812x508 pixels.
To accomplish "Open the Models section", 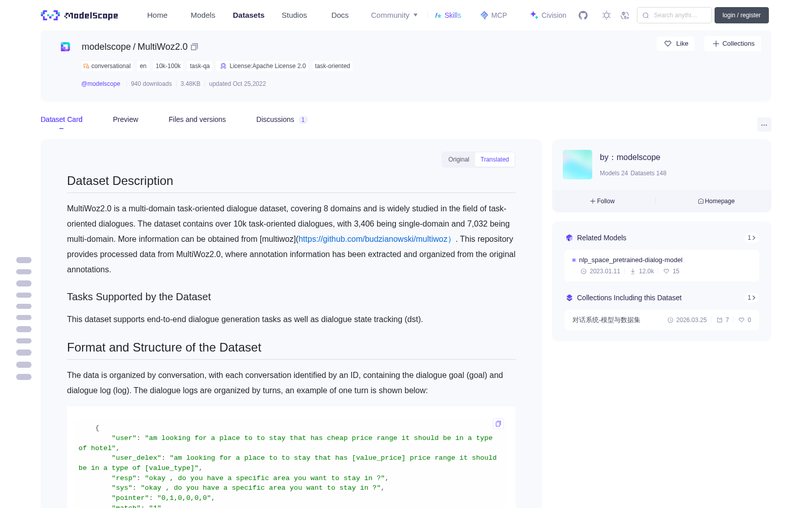I will point(203,15).
